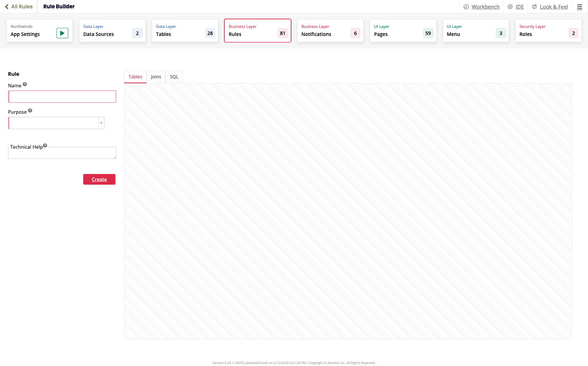
Task: Switch to the SQL tab
Action: [174, 77]
